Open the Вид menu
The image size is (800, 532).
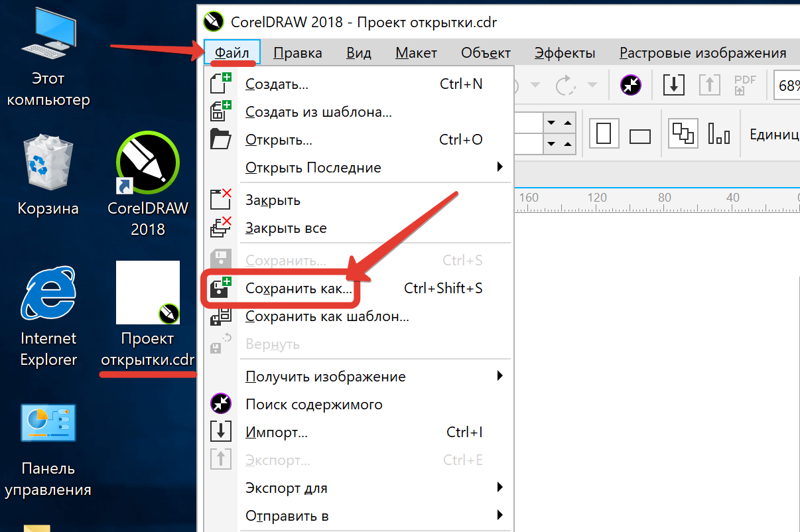pyautogui.click(x=359, y=53)
